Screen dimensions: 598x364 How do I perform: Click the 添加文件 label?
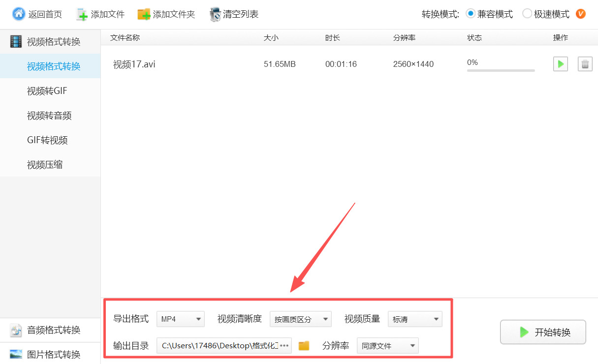click(108, 14)
